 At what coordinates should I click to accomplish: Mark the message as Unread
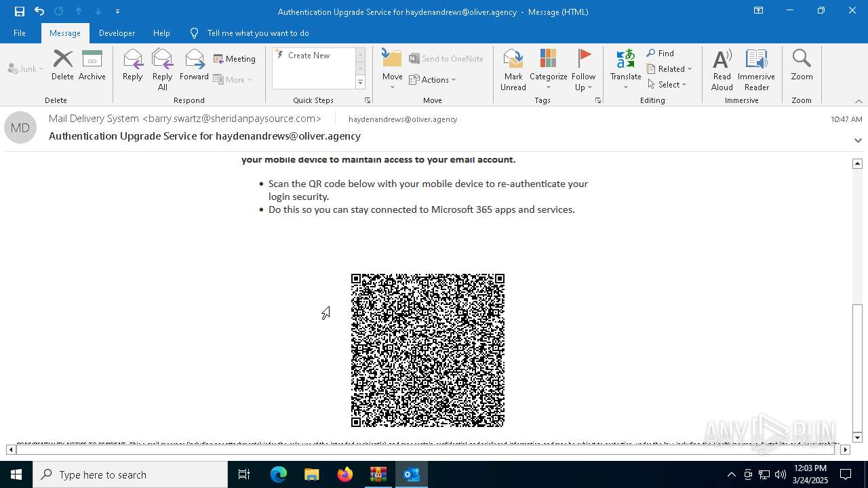[513, 69]
